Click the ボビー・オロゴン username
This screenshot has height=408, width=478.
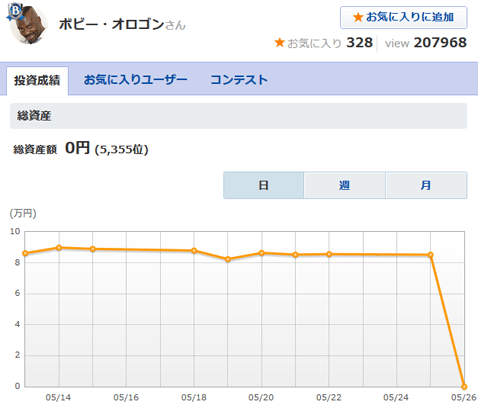pyautogui.click(x=111, y=24)
